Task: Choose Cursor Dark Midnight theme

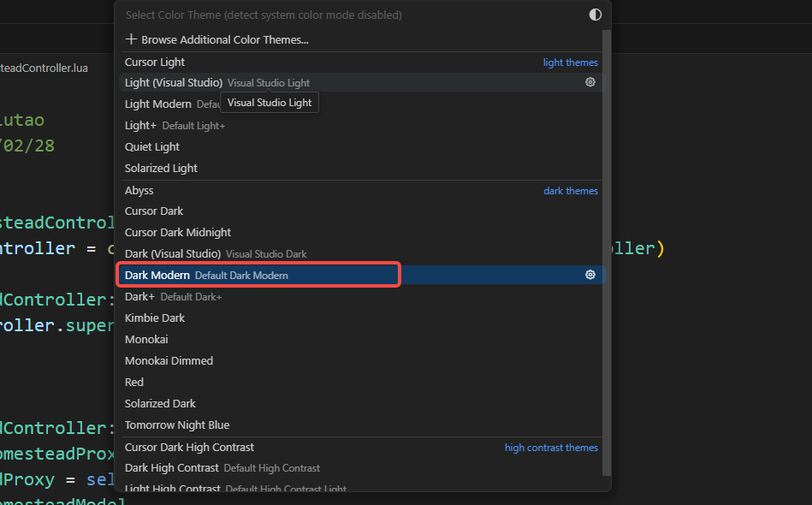Action: click(x=361, y=233)
